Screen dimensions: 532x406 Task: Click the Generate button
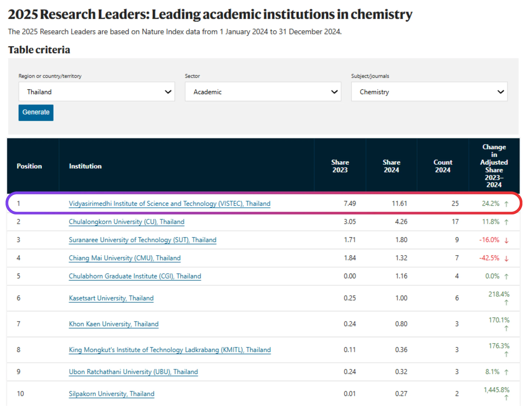[x=36, y=112]
